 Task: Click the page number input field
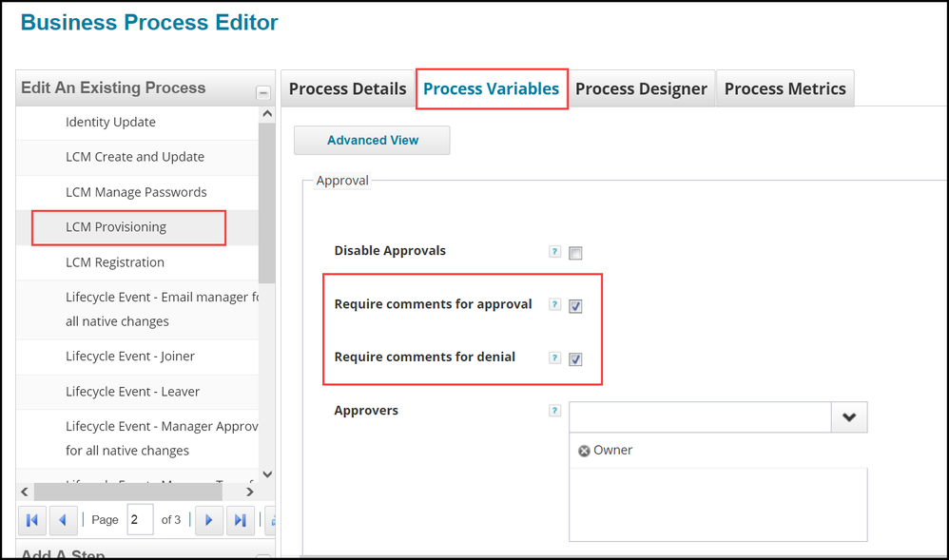(140, 520)
